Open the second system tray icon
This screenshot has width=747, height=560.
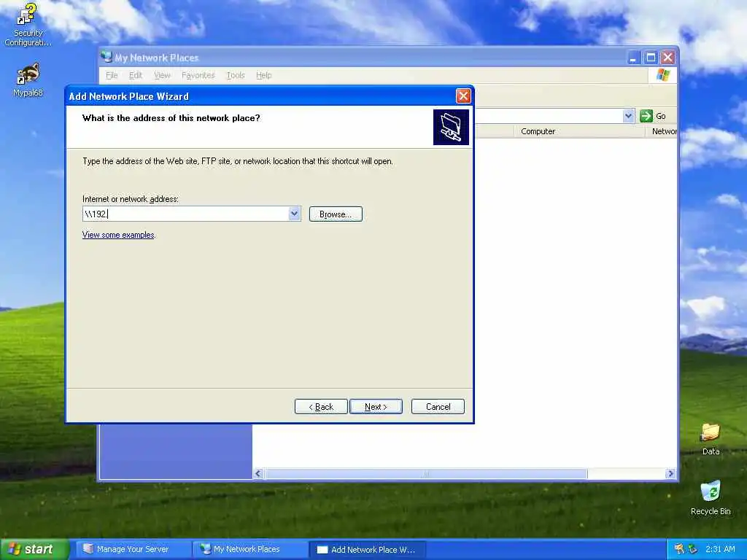click(x=693, y=549)
